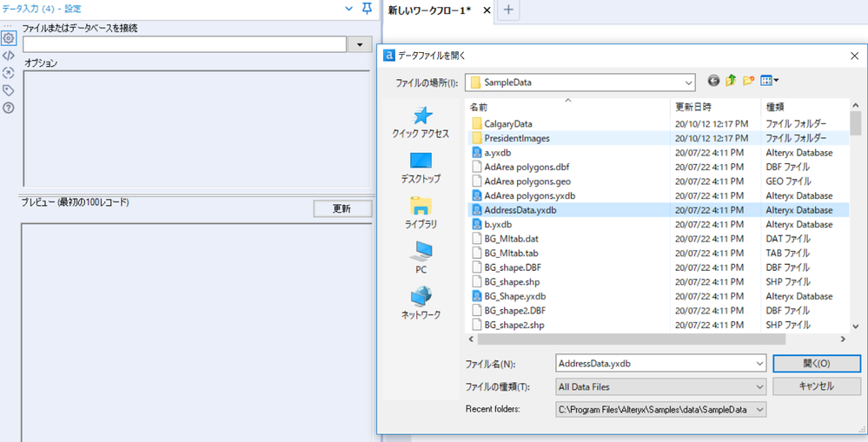Open the XML view code icon
Image resolution: width=868 pixels, height=442 pixels.
coord(9,56)
